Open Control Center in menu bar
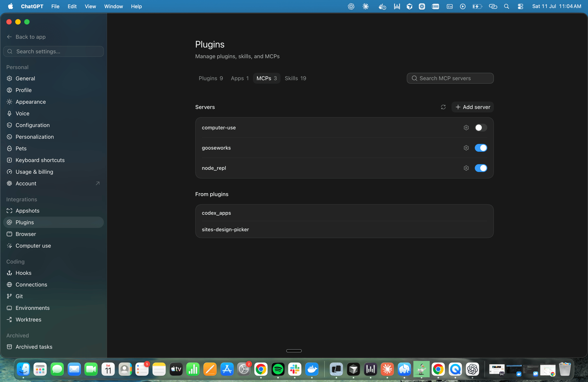Image resolution: width=588 pixels, height=382 pixels. [520, 6]
